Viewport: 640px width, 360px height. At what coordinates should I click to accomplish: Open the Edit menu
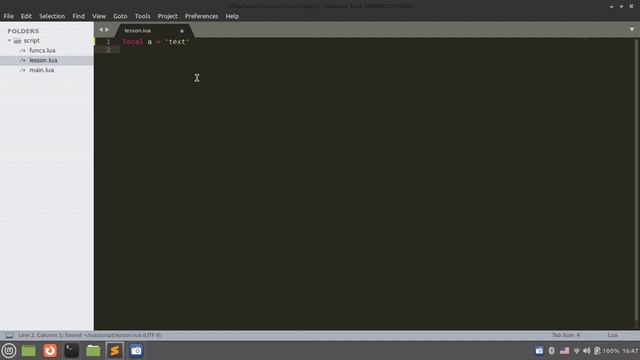point(26,16)
